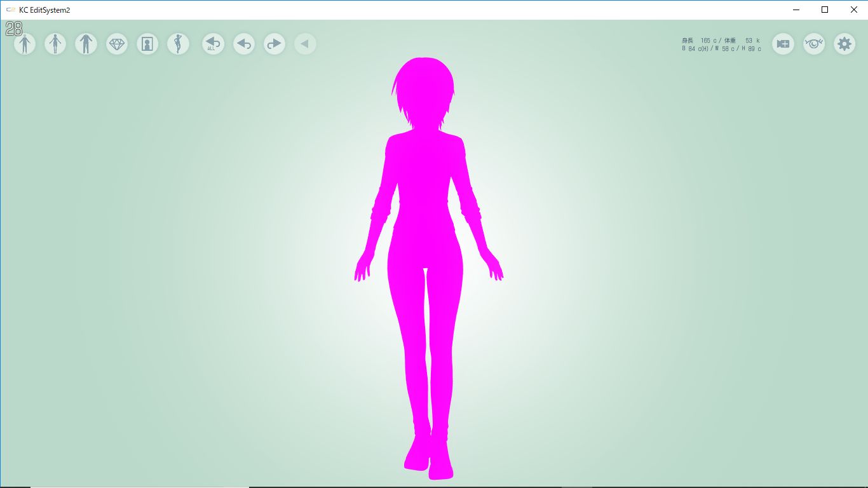Minimize the KC EditSystem2 window

pyautogui.click(x=796, y=10)
